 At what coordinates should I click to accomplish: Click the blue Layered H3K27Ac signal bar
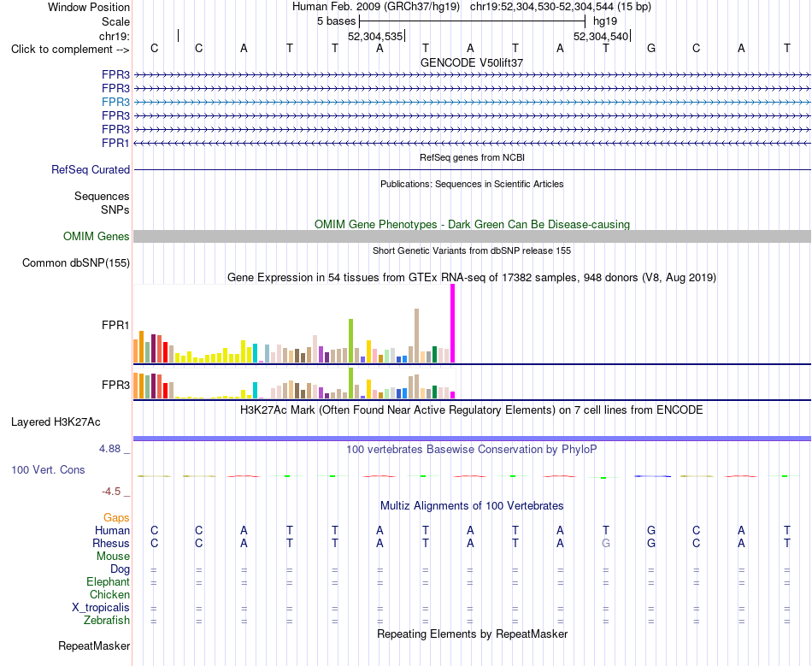point(472,439)
